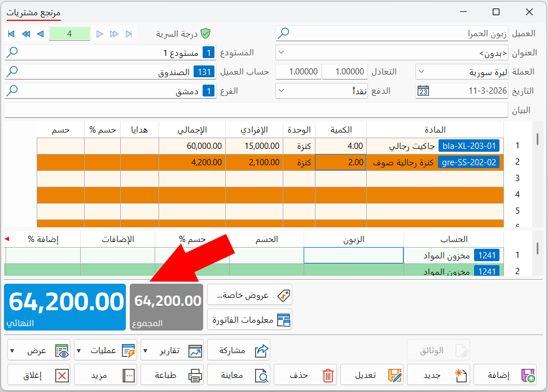Image resolution: width=548 pixels, height=392 pixels.
Task: Click the delete button with trash icon
Action: (305, 375)
